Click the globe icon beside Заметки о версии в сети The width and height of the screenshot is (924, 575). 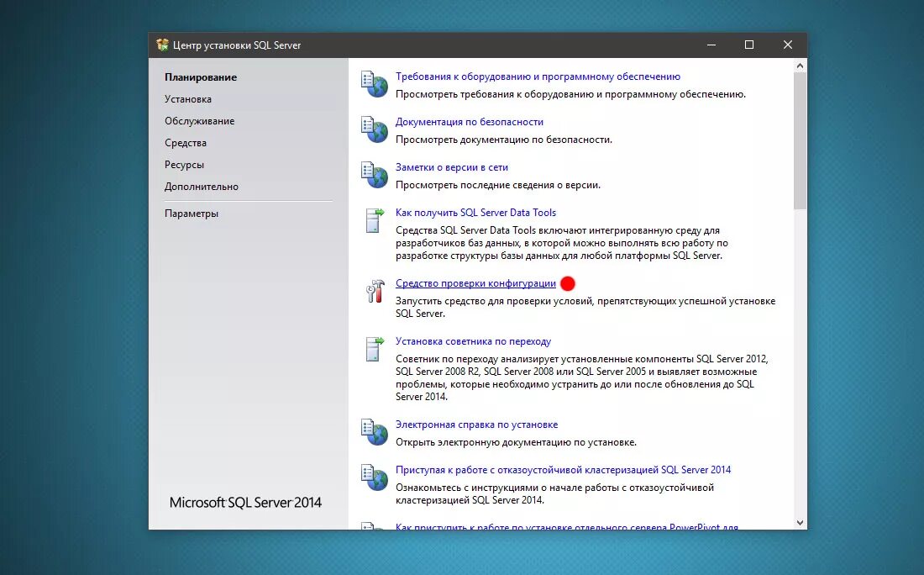pyautogui.click(x=374, y=175)
